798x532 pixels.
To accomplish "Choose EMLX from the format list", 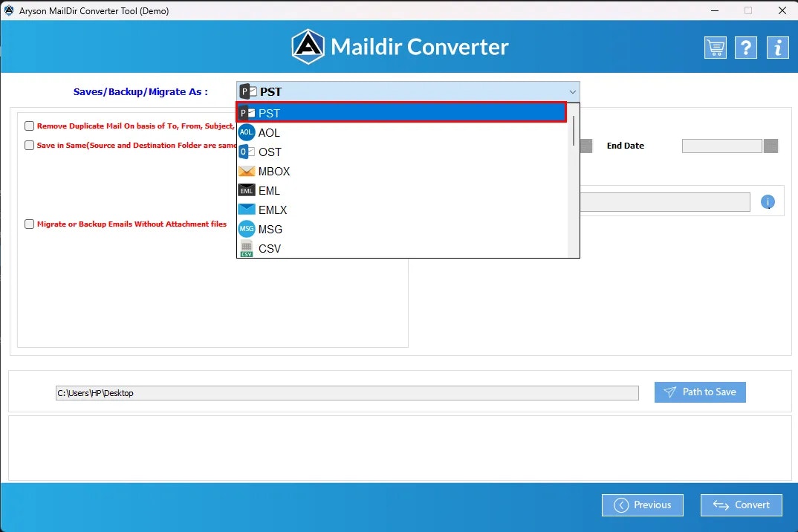I will [401, 210].
